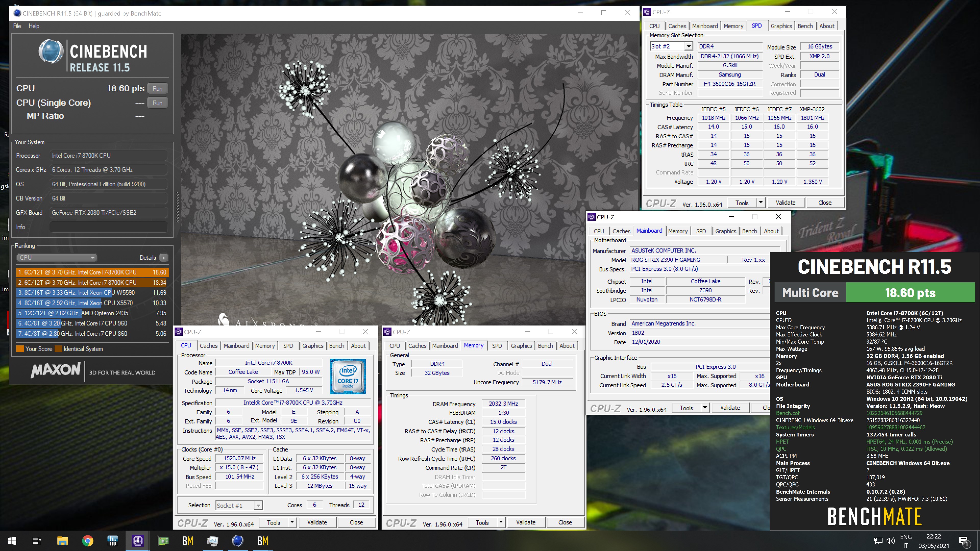The image size is (980, 551).
Task: Click the F4-3600C16-16GTZR part number field
Action: pos(730,84)
